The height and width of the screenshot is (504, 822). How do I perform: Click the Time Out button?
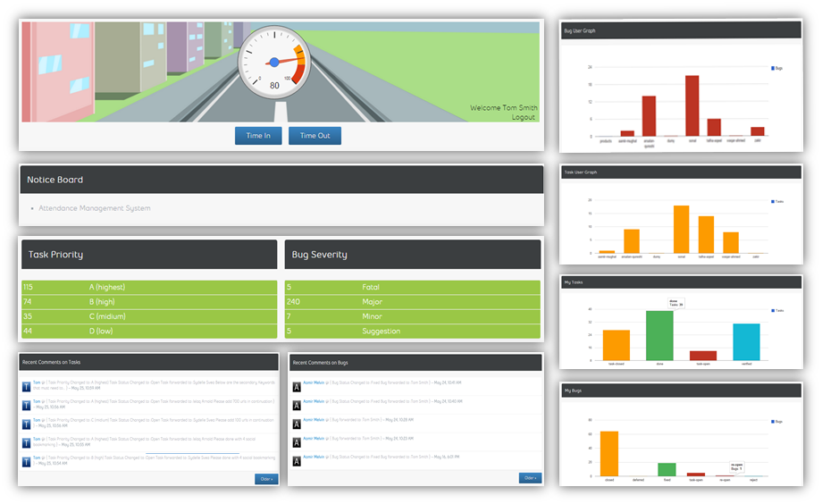315,135
